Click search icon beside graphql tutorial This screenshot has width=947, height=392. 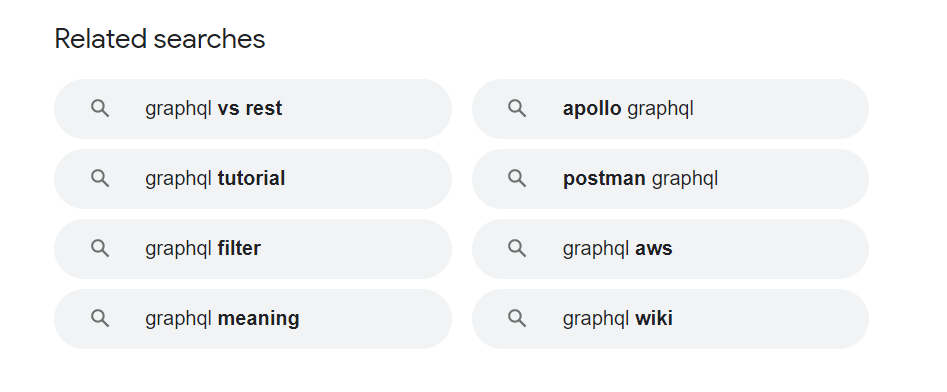[x=100, y=179]
